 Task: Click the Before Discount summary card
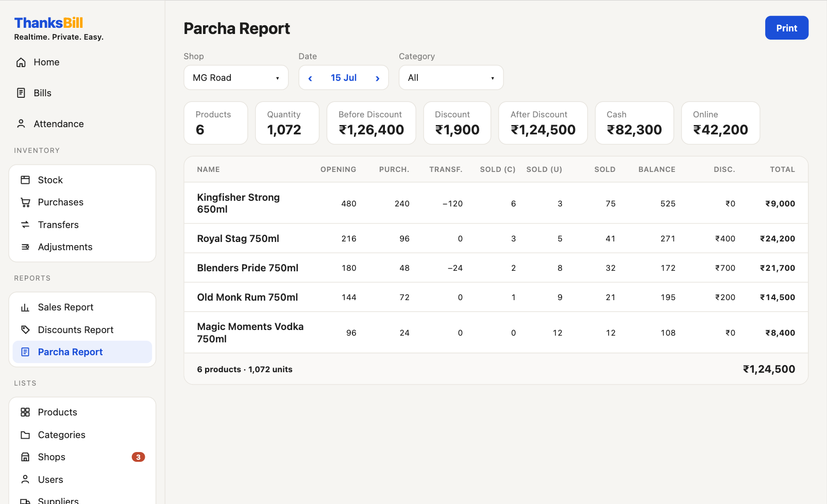coord(371,123)
